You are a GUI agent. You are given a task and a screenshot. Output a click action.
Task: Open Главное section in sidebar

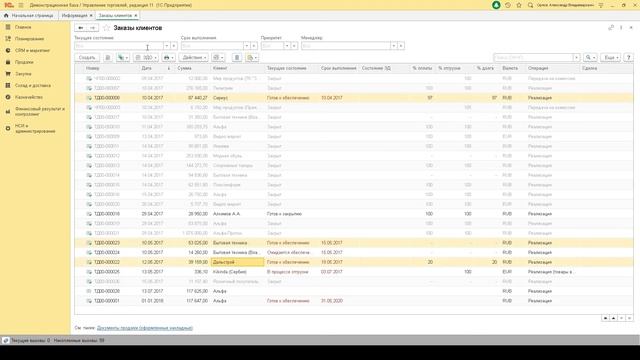23,27
